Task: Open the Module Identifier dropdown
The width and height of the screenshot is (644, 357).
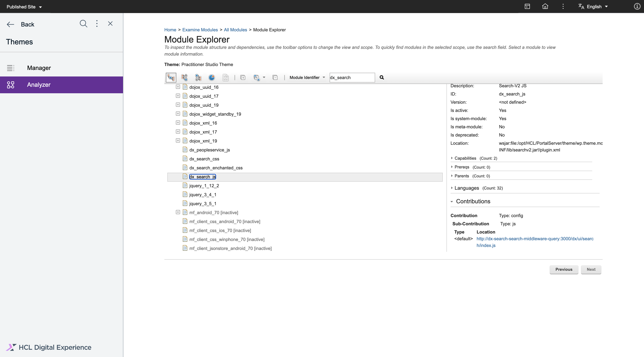Action: point(307,77)
